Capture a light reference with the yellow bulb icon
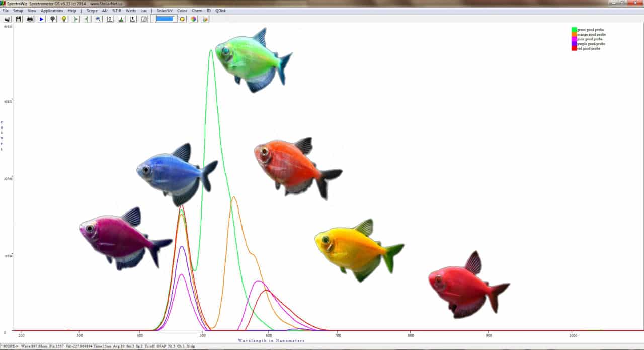Screen dimensions: 644x350 click(x=64, y=19)
